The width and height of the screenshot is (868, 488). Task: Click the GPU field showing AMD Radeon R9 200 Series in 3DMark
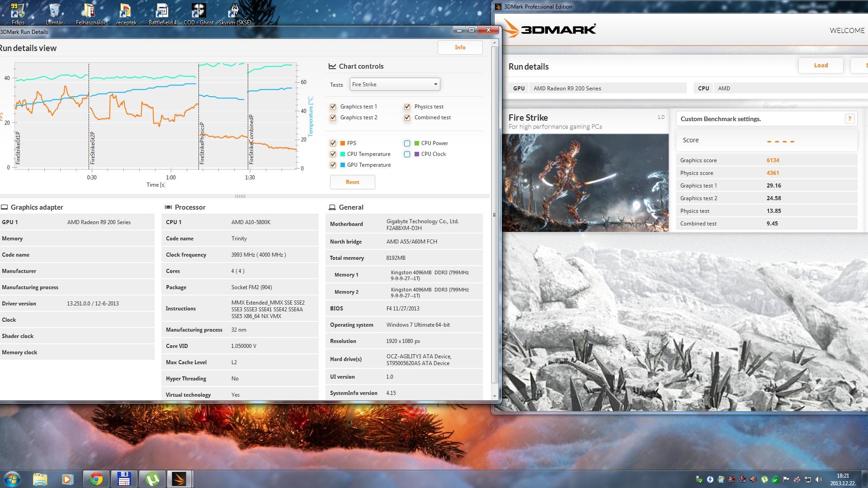tap(608, 89)
